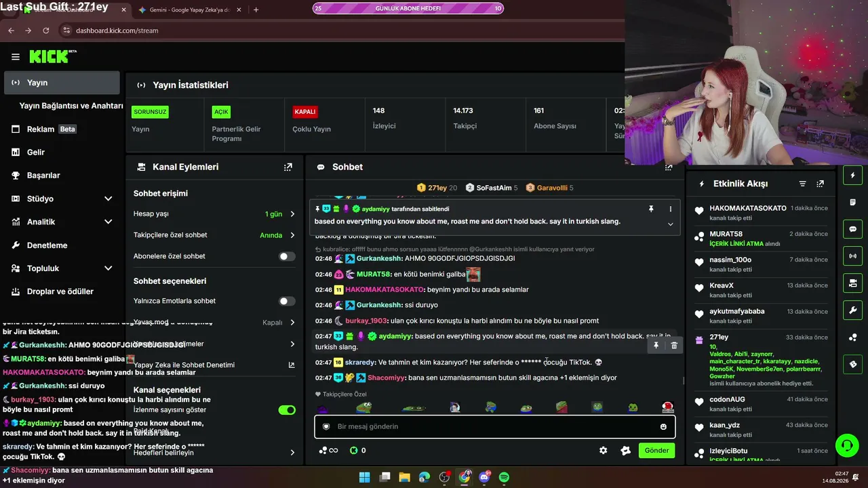Open Takipçilere özel sohbet setting chevron
This screenshot has height=488, width=868.
tap(292, 235)
